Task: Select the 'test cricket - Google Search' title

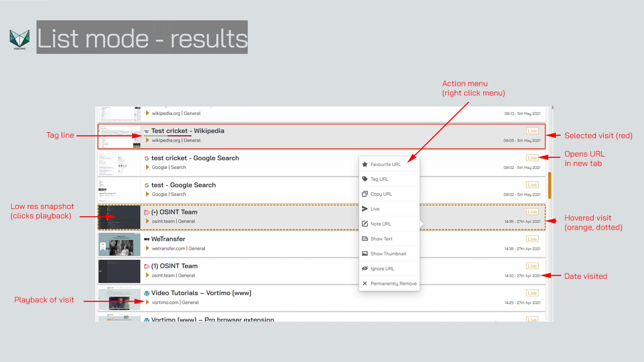Action: [x=195, y=158]
